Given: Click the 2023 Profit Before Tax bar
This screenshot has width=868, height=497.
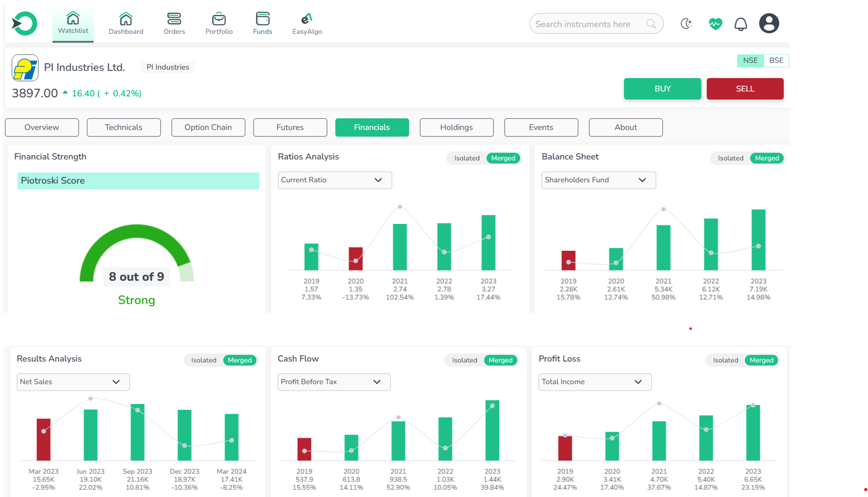Looking at the screenshot, I should click(492, 430).
